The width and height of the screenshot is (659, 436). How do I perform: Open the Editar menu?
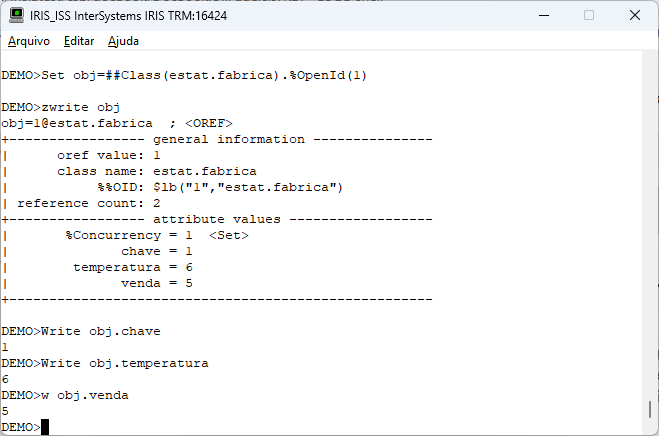pyautogui.click(x=79, y=41)
